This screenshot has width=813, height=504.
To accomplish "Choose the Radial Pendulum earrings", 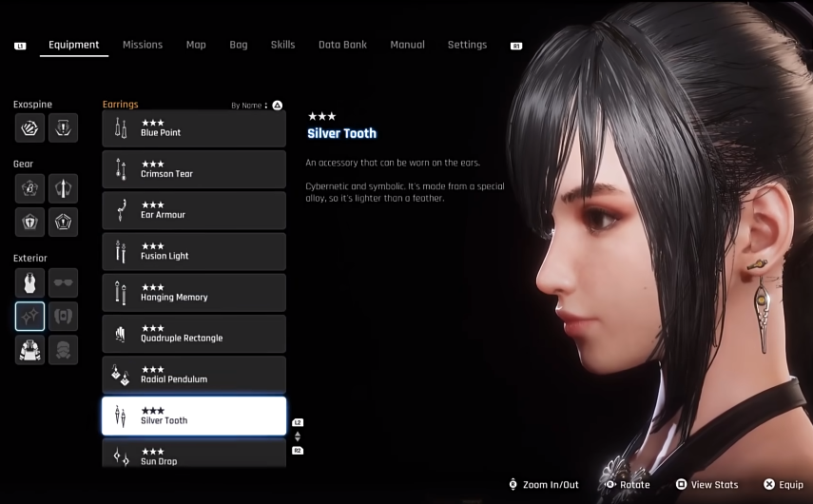I will pos(194,375).
